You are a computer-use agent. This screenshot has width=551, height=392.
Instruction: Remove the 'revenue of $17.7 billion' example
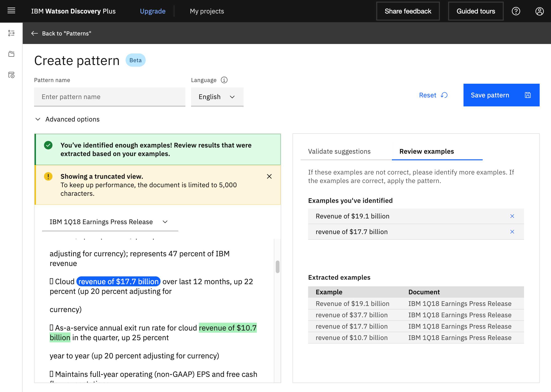tap(512, 232)
